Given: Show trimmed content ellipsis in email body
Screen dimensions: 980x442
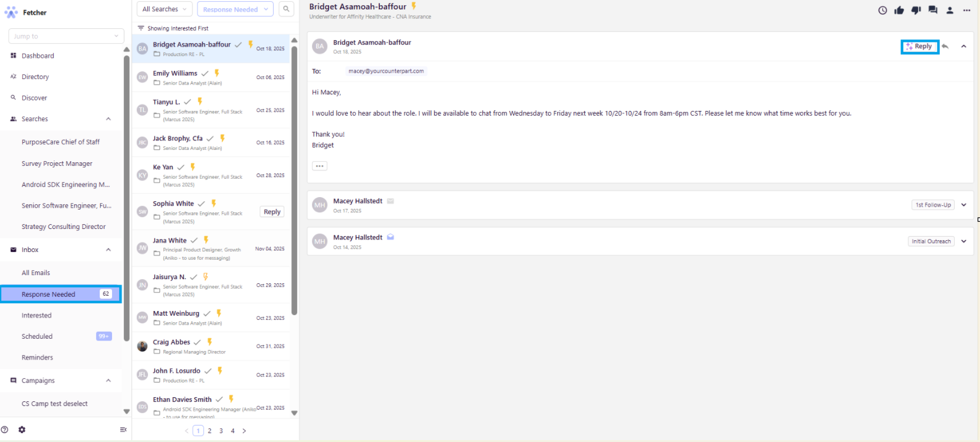Looking at the screenshot, I should [320, 166].
